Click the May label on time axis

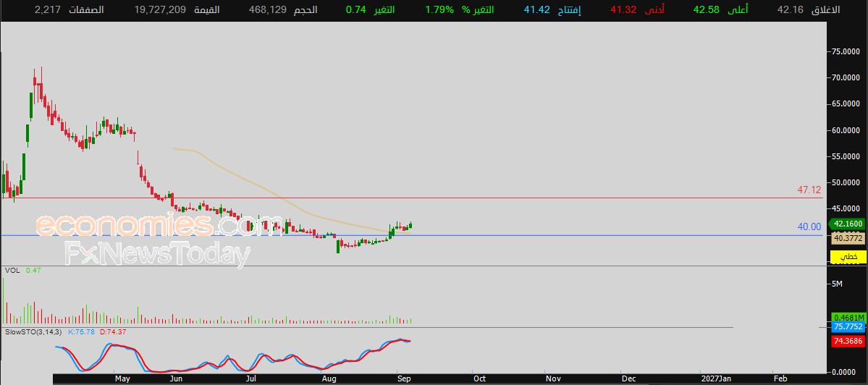tap(122, 379)
